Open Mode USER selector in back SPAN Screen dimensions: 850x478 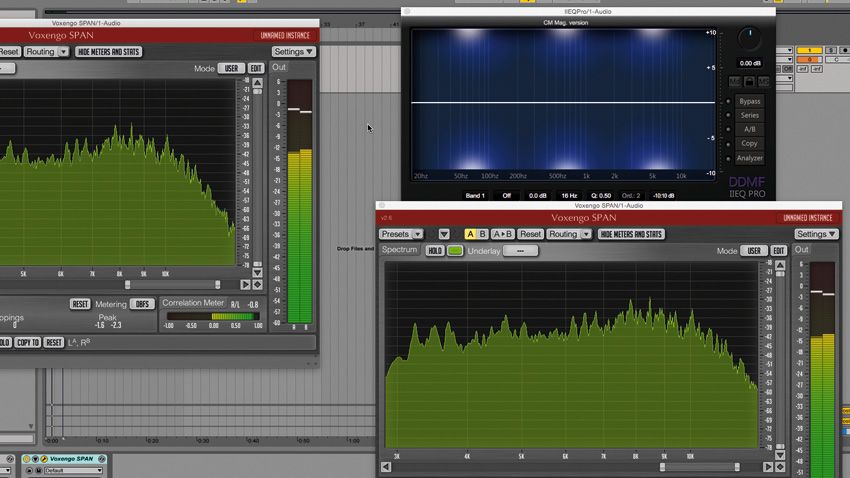[x=231, y=68]
